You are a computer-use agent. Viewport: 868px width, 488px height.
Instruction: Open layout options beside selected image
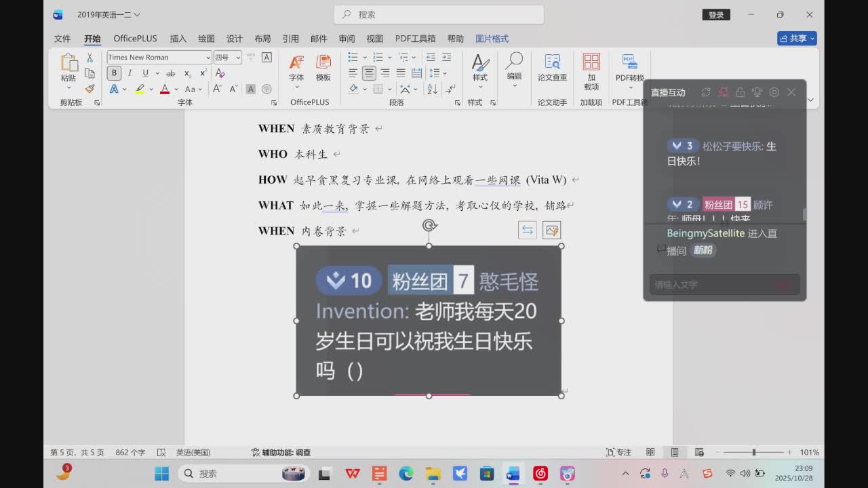point(527,230)
